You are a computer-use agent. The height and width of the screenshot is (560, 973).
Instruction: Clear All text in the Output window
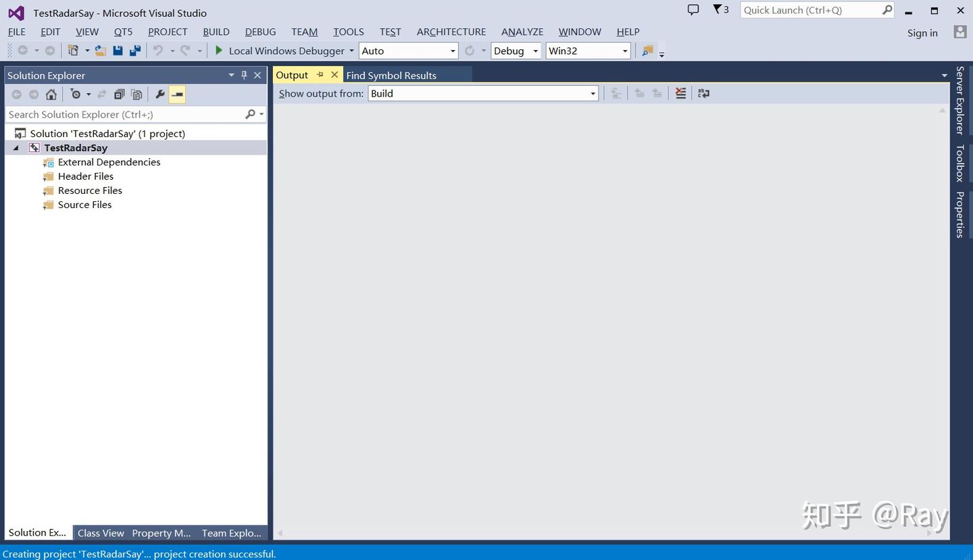[x=680, y=93]
